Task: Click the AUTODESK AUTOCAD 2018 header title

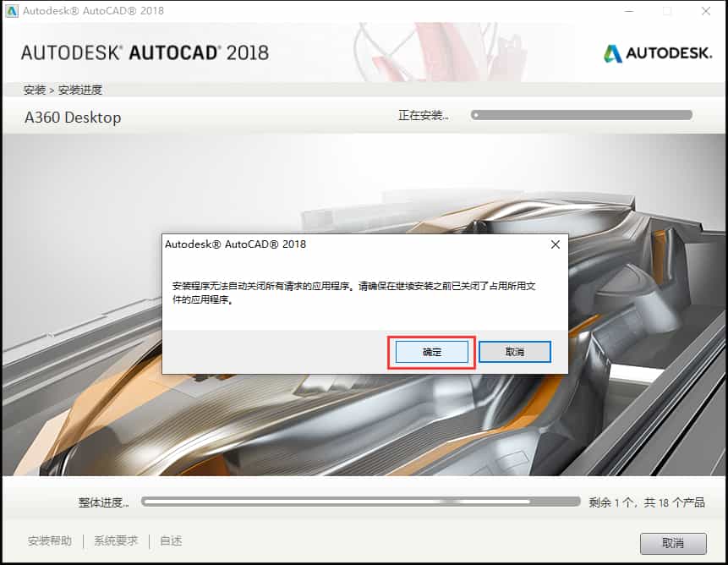Action: pos(145,53)
